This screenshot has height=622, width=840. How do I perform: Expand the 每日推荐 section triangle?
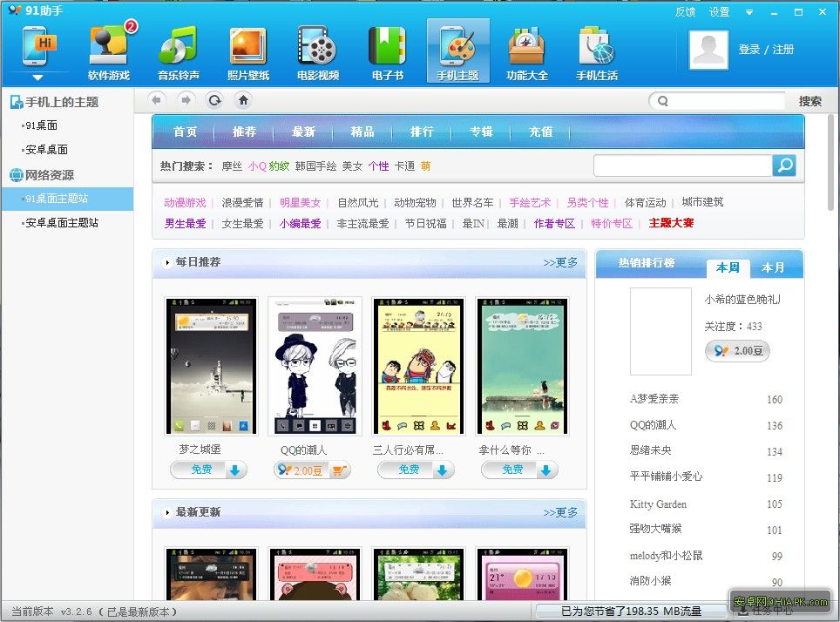[167, 262]
